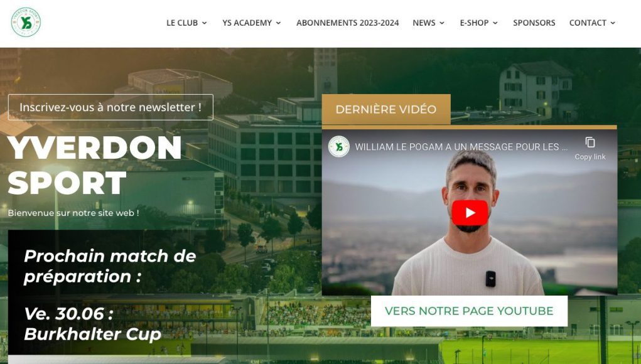
Task: Expand the E-SHOP dropdown arrow
Action: click(x=495, y=23)
